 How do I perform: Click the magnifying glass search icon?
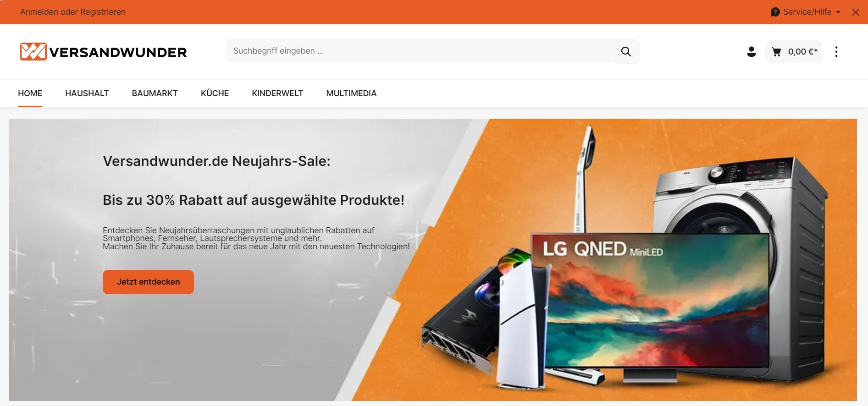pyautogui.click(x=626, y=51)
